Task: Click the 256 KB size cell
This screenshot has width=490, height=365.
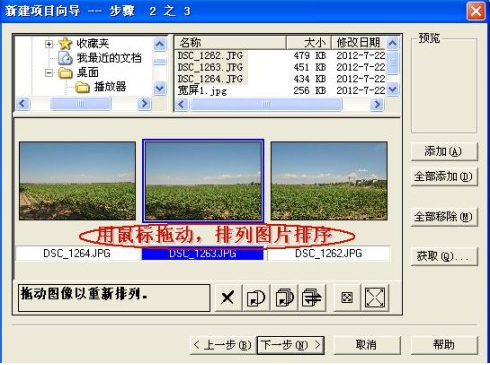Action: pos(310,90)
